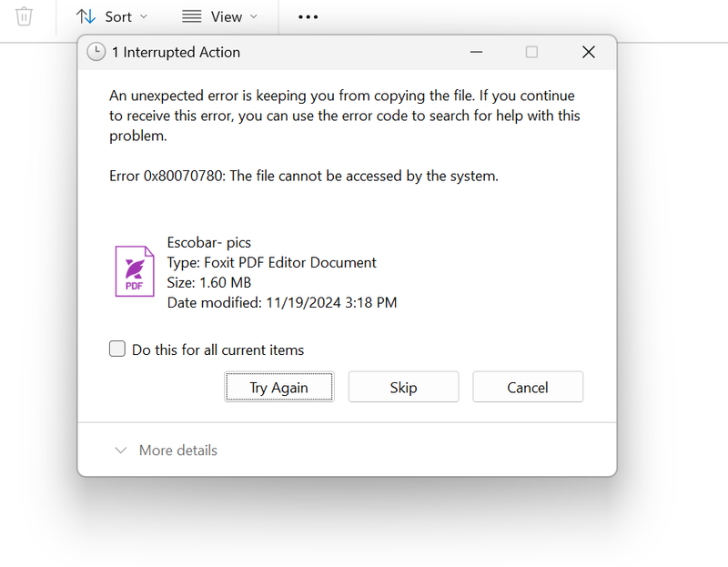The height and width of the screenshot is (567, 728).
Task: Click the dialog's maximize button
Action: point(531,52)
